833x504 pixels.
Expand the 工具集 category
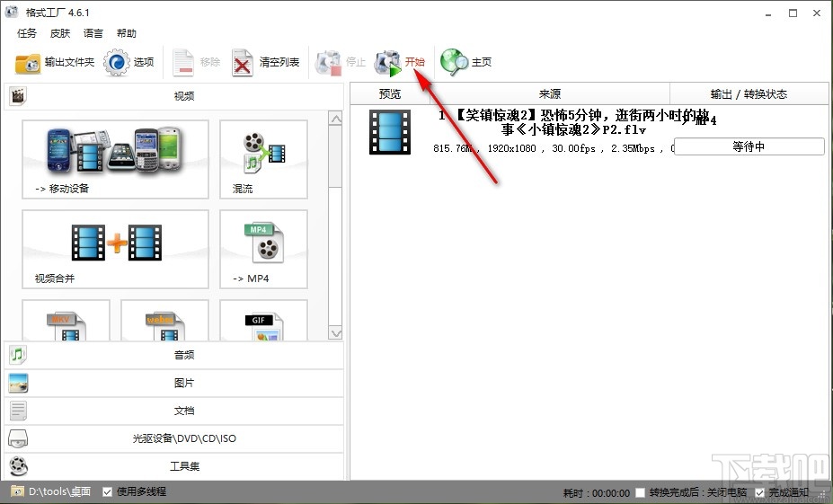(173, 466)
